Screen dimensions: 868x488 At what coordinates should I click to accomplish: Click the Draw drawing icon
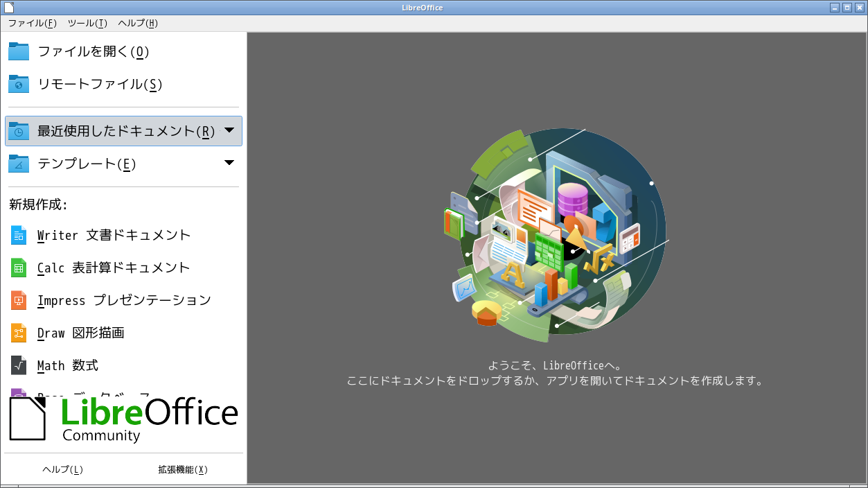(19, 333)
